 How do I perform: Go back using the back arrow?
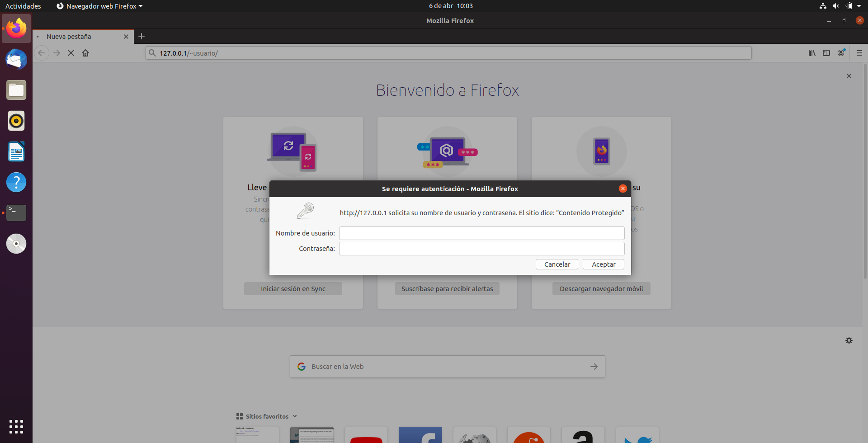coord(42,53)
